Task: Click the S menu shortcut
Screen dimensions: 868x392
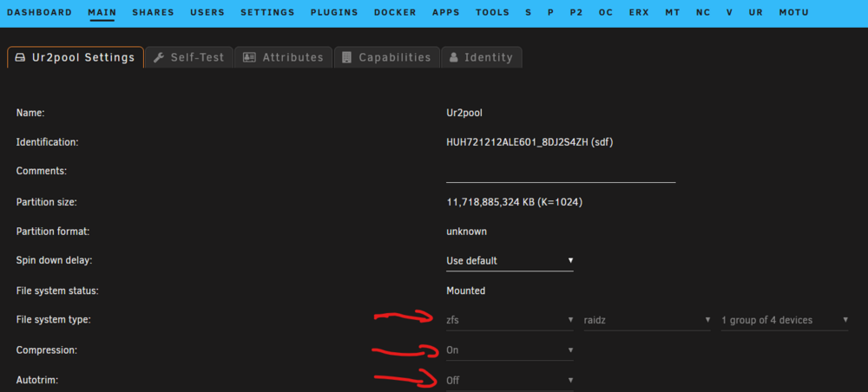Action: tap(529, 12)
